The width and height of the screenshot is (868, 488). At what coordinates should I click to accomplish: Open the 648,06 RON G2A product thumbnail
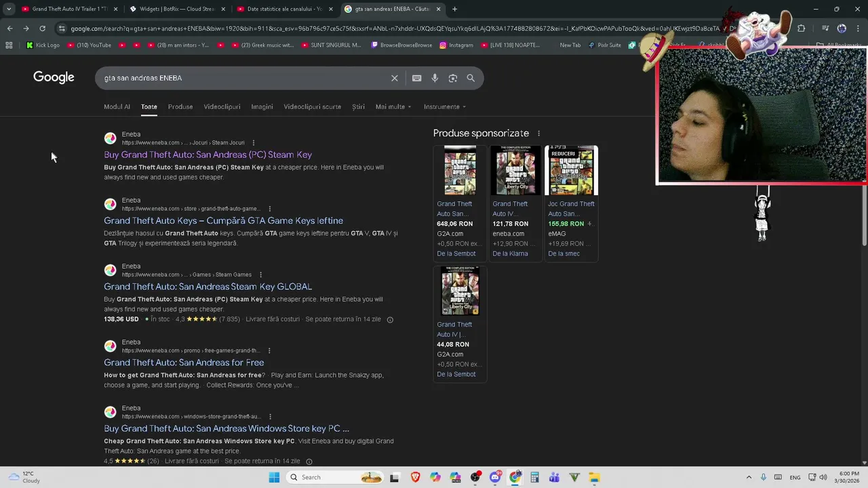tap(460, 171)
